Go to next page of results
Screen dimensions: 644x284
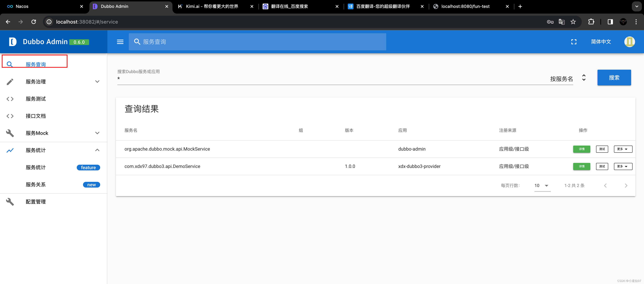[626, 185]
